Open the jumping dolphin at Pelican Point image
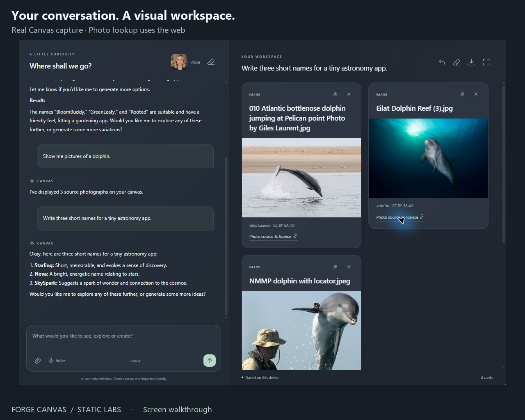The image size is (525, 420). coord(301,178)
